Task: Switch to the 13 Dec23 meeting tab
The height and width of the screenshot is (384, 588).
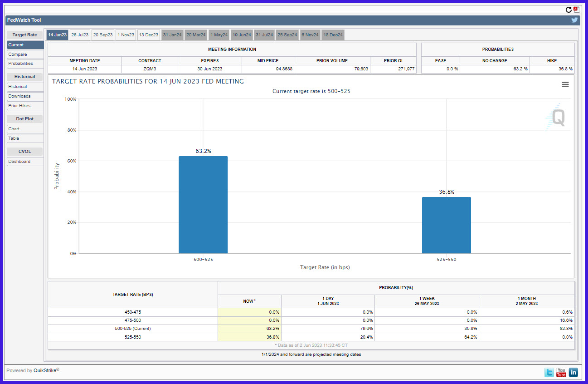Action: click(149, 35)
